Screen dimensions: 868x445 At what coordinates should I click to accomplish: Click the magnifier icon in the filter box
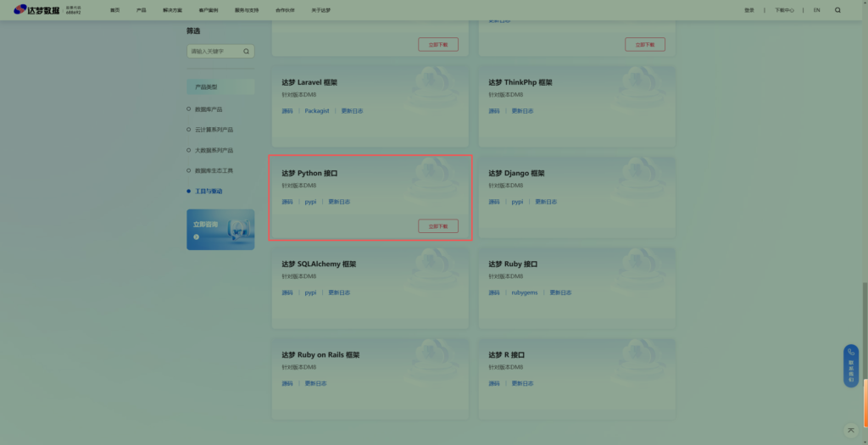click(247, 52)
